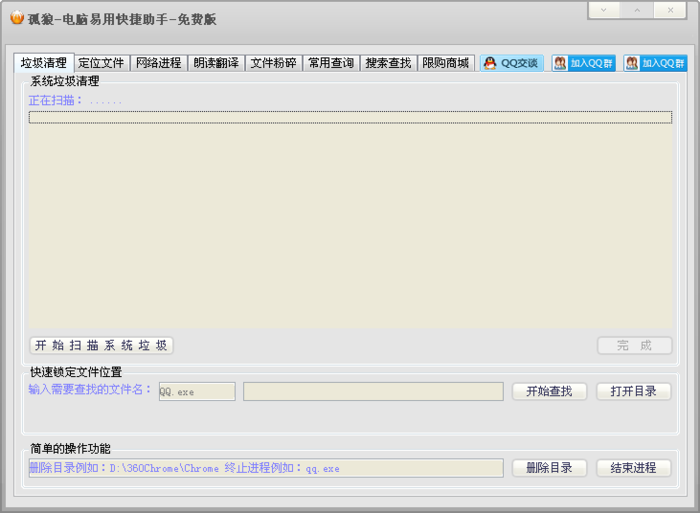Focus the QQ.exe file name field
700x513 pixels.
[x=197, y=392]
